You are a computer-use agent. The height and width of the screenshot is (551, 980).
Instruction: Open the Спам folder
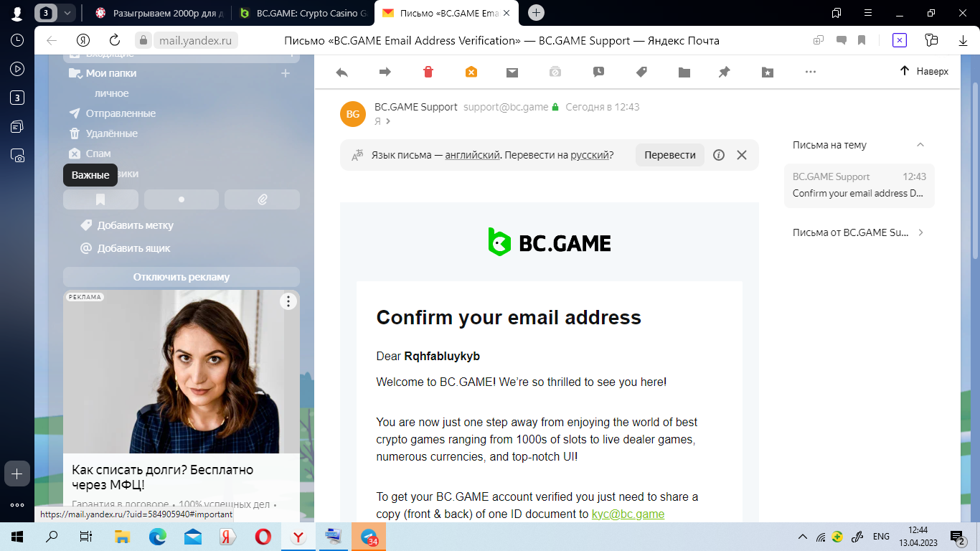[x=98, y=154]
